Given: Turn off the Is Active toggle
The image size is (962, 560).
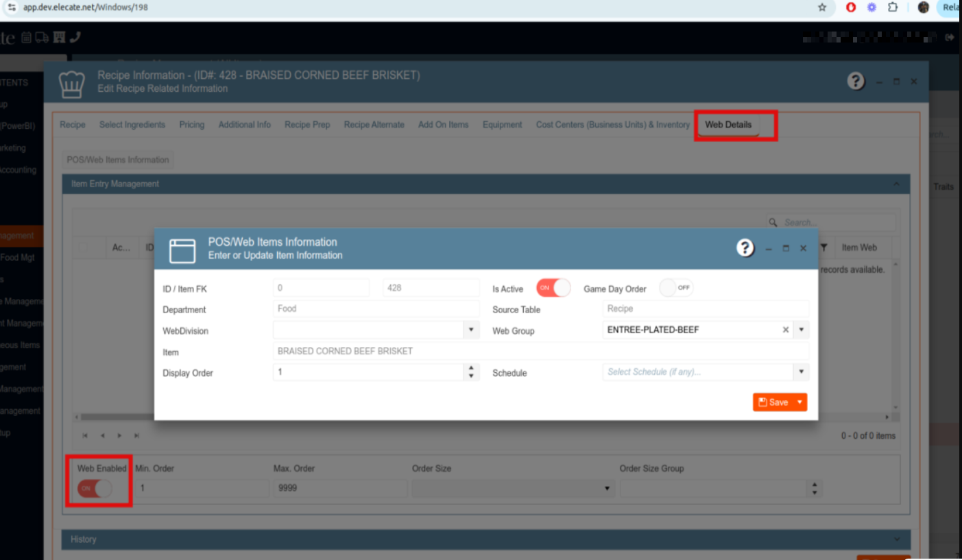Looking at the screenshot, I should tap(553, 288).
